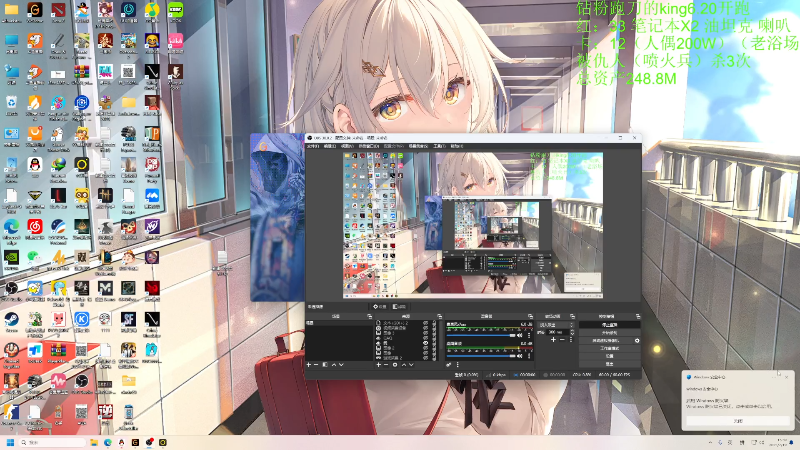Remove scene transition with minus icon
The height and width of the screenshot is (450, 800).
562,340
